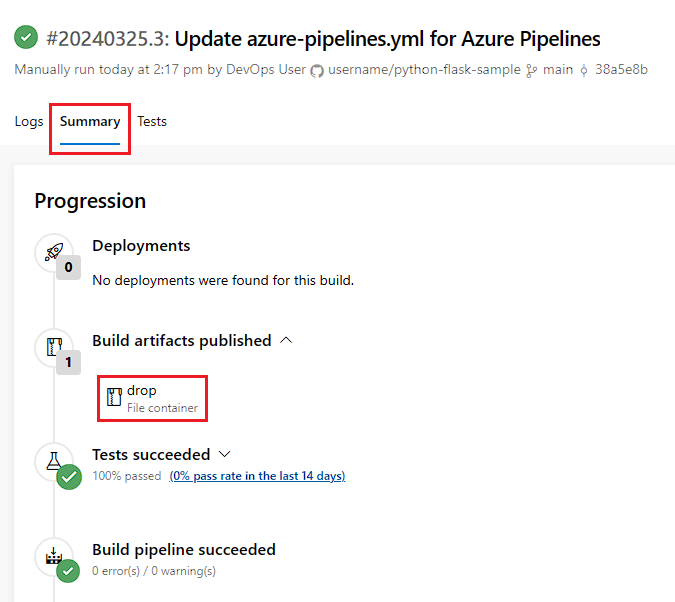Select the Summary tab

[x=90, y=121]
